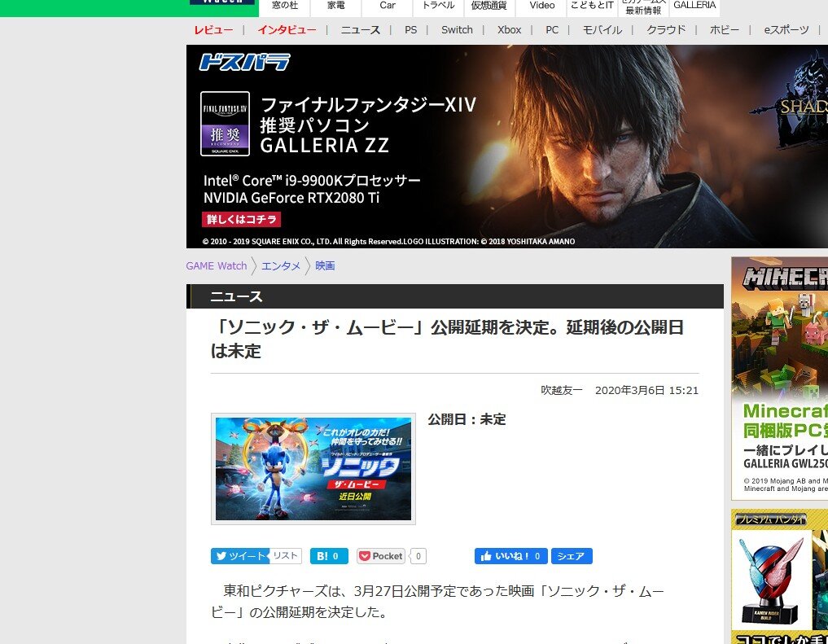The width and height of the screenshot is (828, 644).
Task: Go to the Switch section
Action: point(457,30)
